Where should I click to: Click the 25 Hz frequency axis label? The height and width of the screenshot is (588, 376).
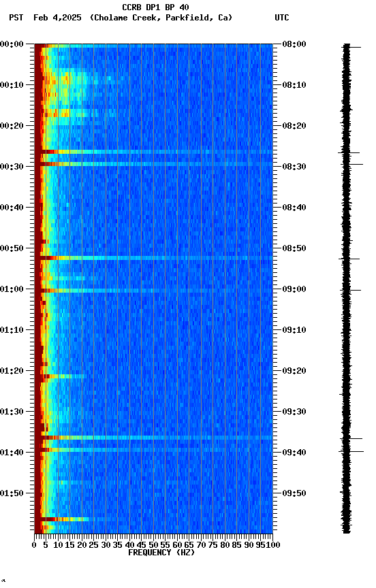[x=93, y=545]
